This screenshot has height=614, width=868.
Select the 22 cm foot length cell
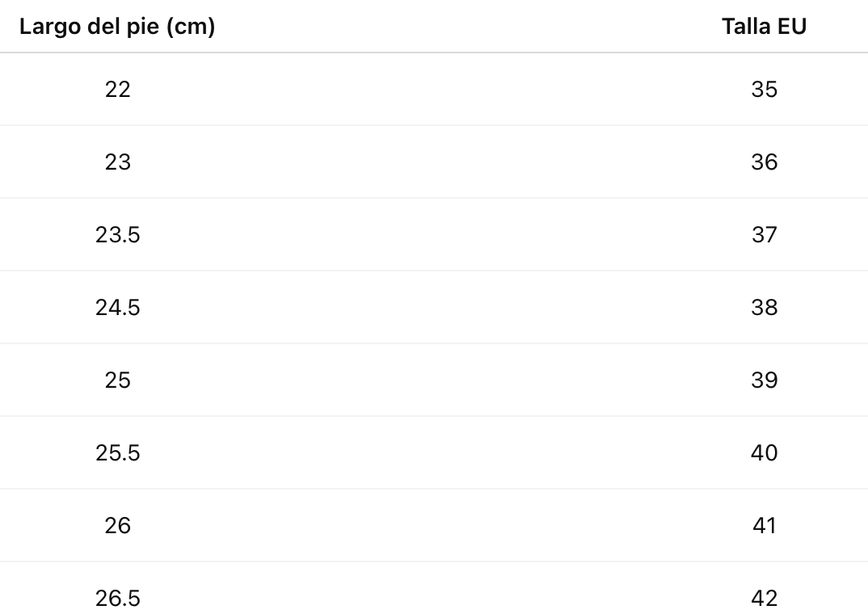click(x=117, y=89)
